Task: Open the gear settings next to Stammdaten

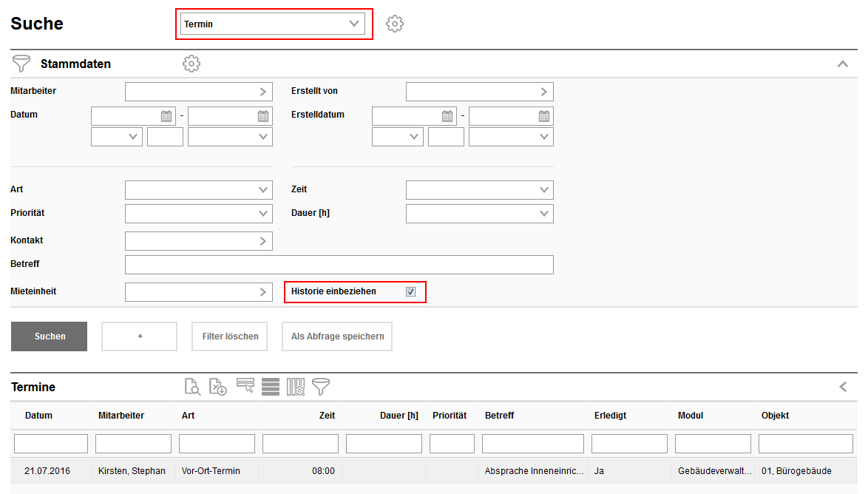Action: [191, 64]
